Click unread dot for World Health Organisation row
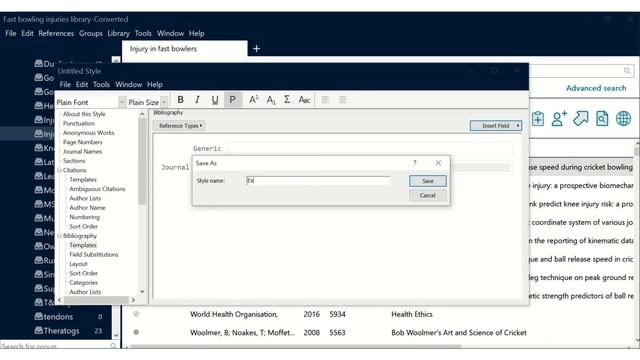 (x=136, y=314)
